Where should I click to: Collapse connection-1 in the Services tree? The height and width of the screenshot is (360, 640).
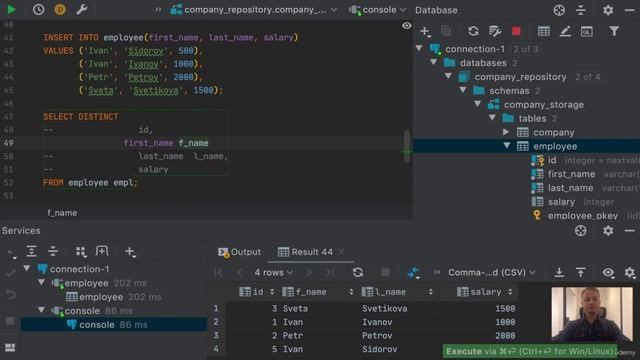click(27, 269)
